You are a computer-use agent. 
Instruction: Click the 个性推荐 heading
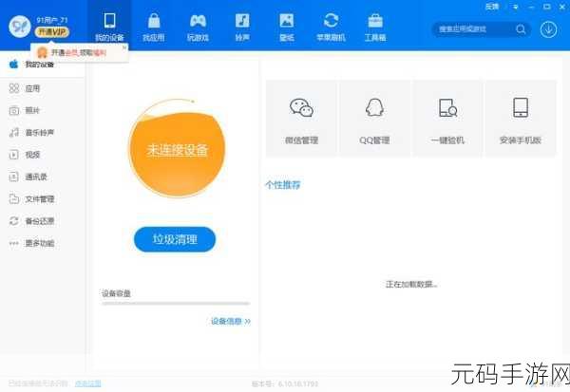coord(283,185)
